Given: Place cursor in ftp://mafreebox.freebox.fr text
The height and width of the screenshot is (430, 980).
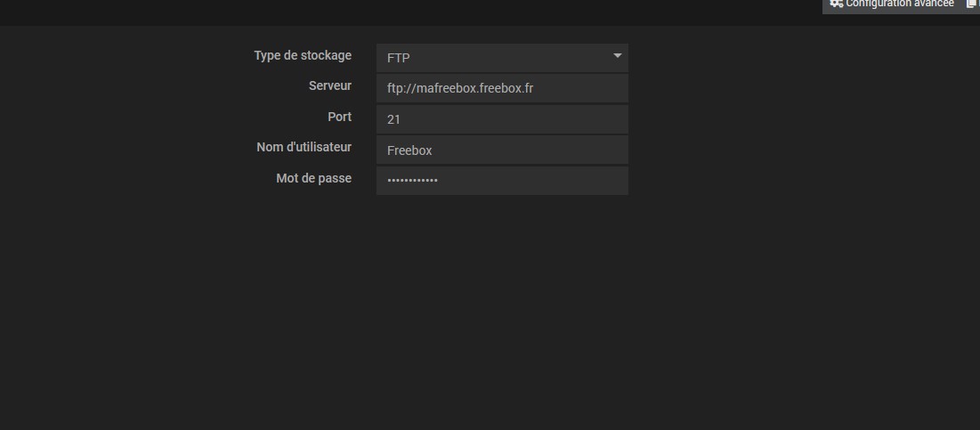Looking at the screenshot, I should [x=460, y=88].
